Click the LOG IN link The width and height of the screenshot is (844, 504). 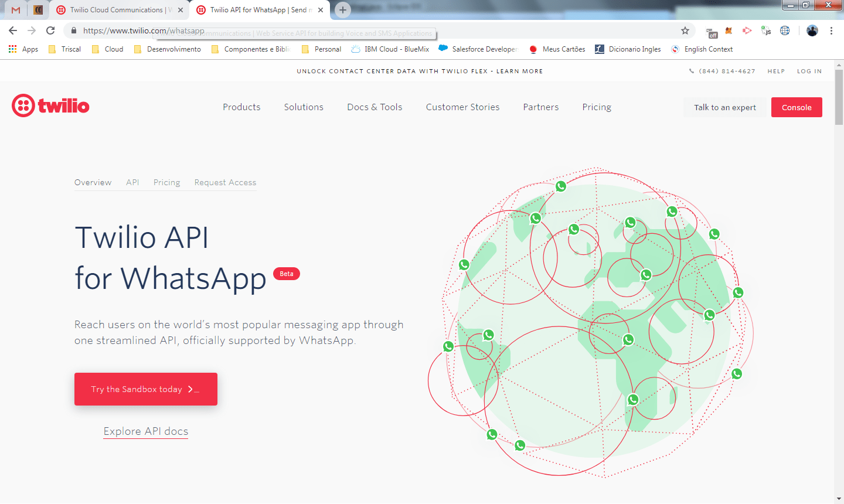(x=809, y=71)
